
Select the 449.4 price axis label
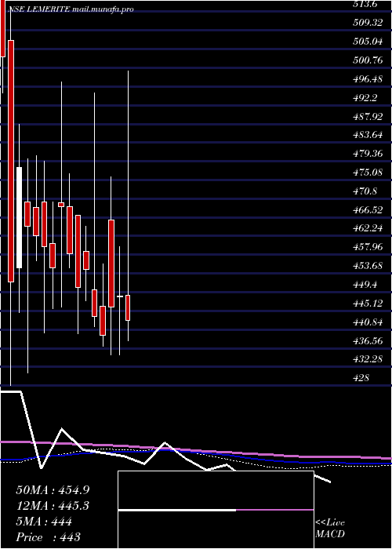coord(365,285)
